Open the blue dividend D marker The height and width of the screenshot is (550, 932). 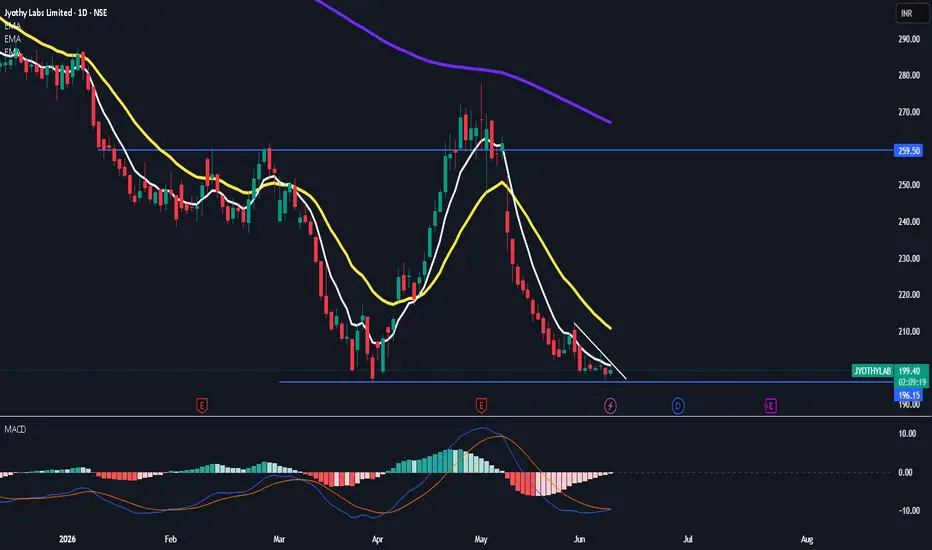tap(678, 406)
